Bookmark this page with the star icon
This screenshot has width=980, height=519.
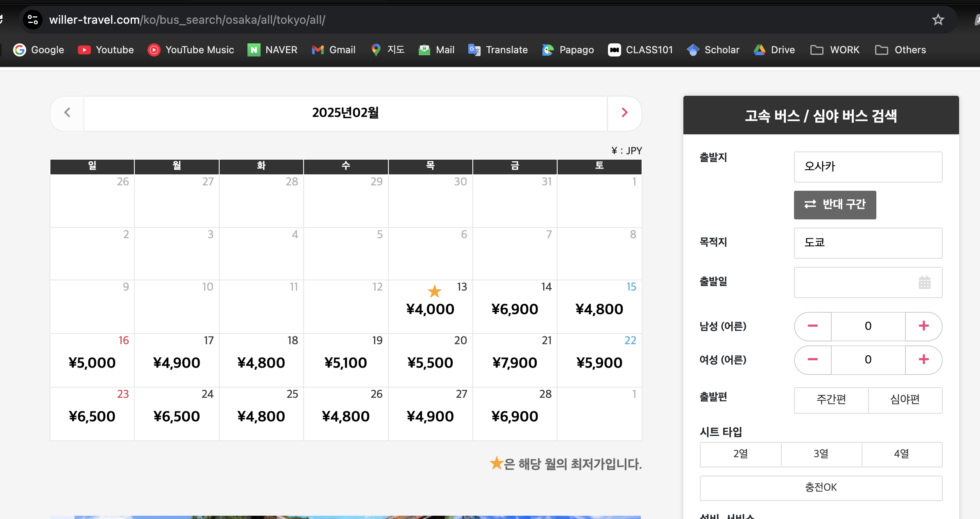[x=938, y=20]
